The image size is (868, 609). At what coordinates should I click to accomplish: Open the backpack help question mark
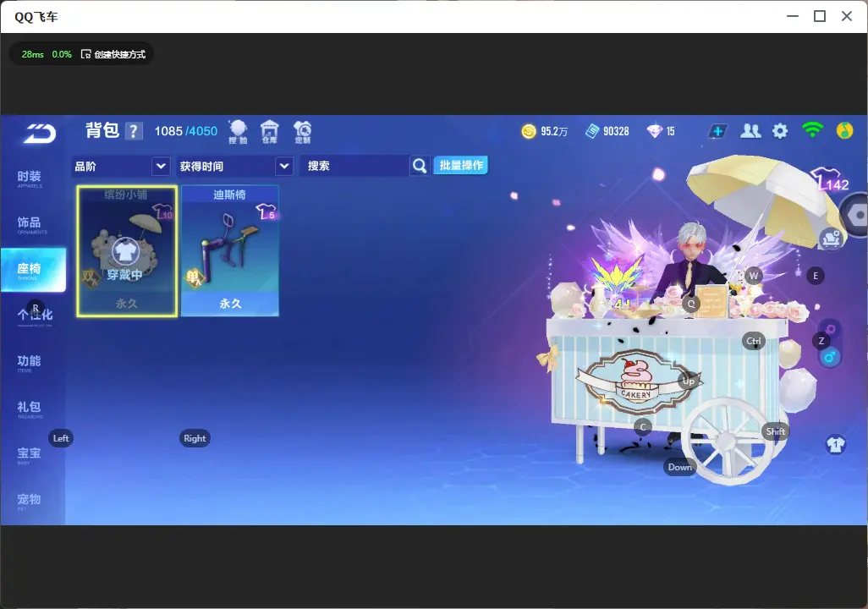[134, 131]
